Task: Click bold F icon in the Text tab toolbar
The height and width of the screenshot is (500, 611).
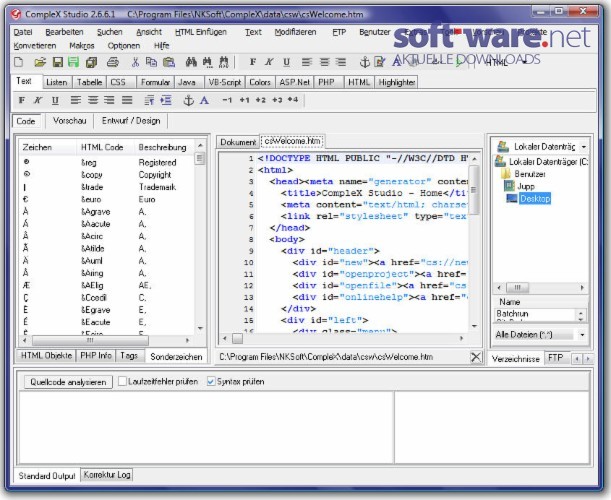Action: (x=22, y=101)
